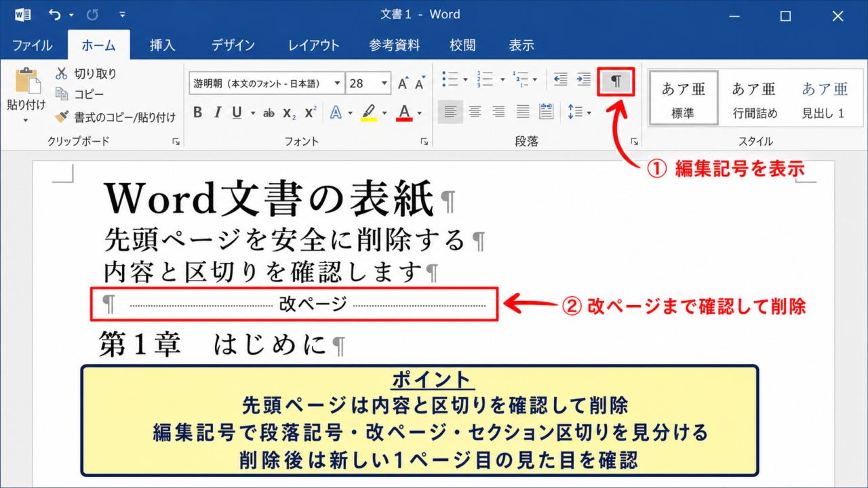Click the numbered list icon
The width and height of the screenshot is (868, 488).
[486, 79]
